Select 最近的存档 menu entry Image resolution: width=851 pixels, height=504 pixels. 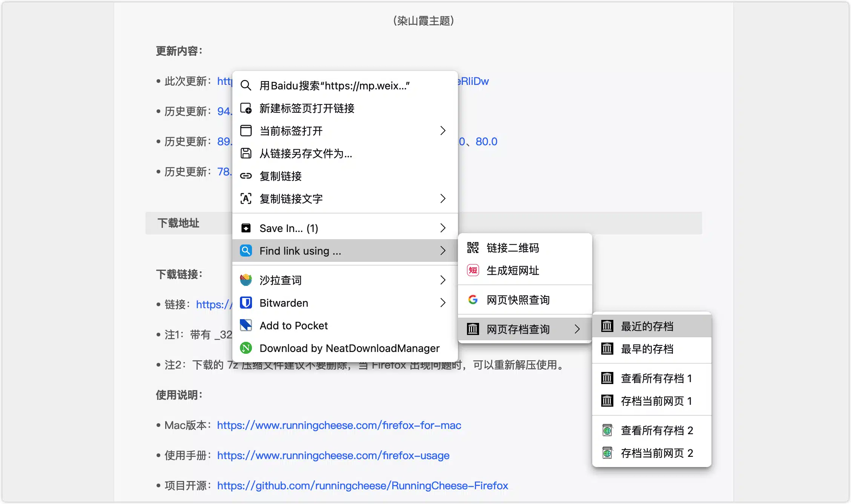[x=647, y=326]
